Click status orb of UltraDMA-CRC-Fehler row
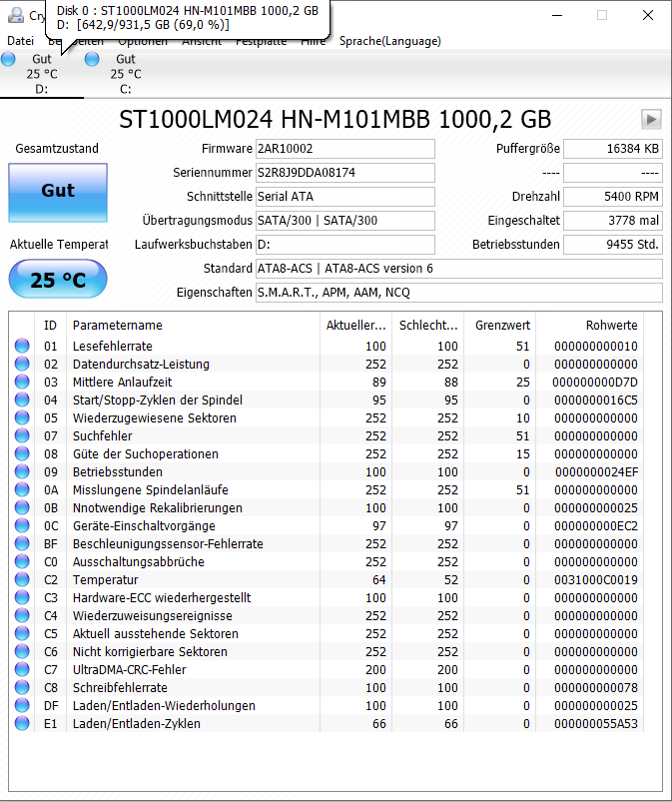 22,669
